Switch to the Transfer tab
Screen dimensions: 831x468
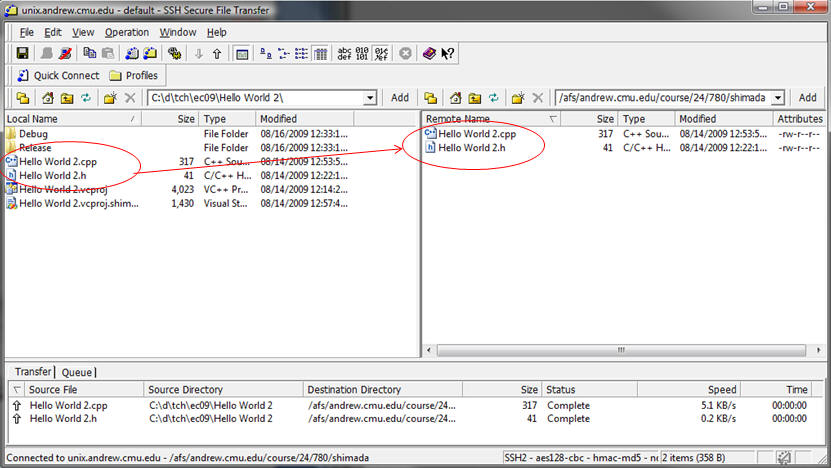[x=33, y=372]
